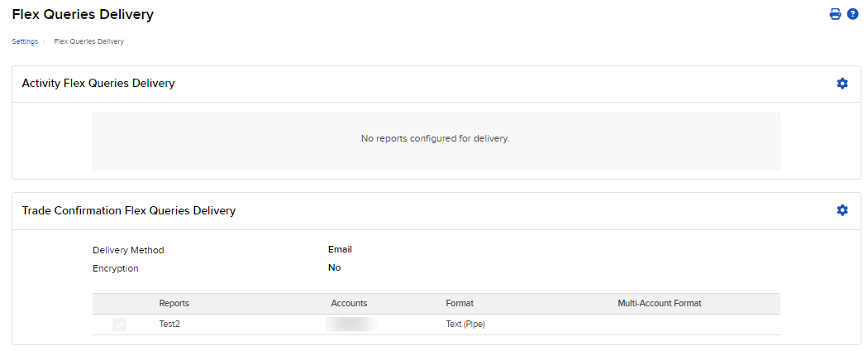Configure Activity Flex Queries Delivery via gear

point(842,84)
